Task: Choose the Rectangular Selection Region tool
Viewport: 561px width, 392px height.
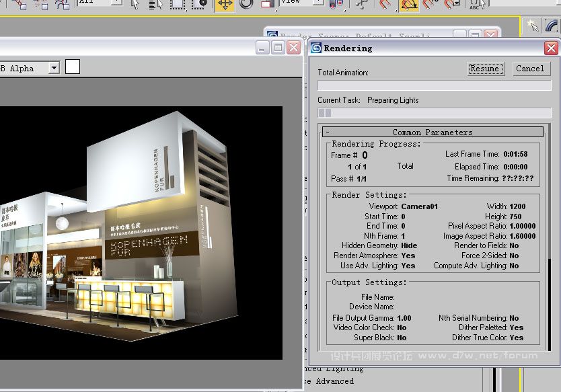Action: [177, 4]
